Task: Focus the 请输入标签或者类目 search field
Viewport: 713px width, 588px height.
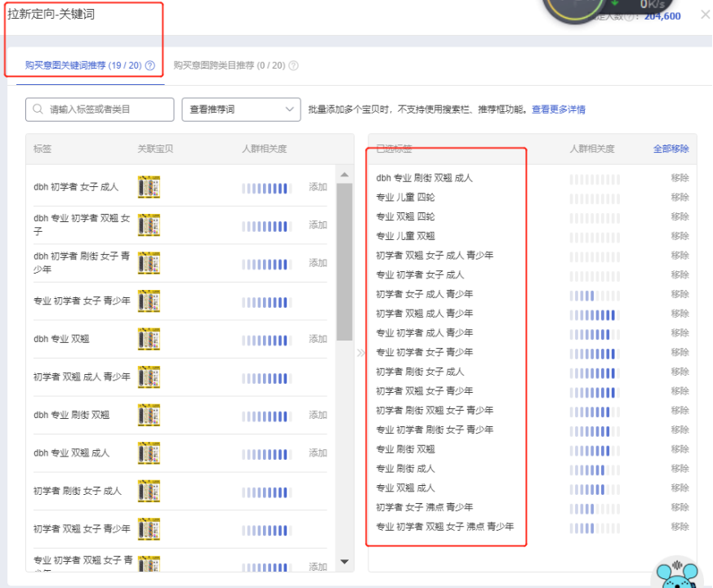Action: [x=100, y=109]
